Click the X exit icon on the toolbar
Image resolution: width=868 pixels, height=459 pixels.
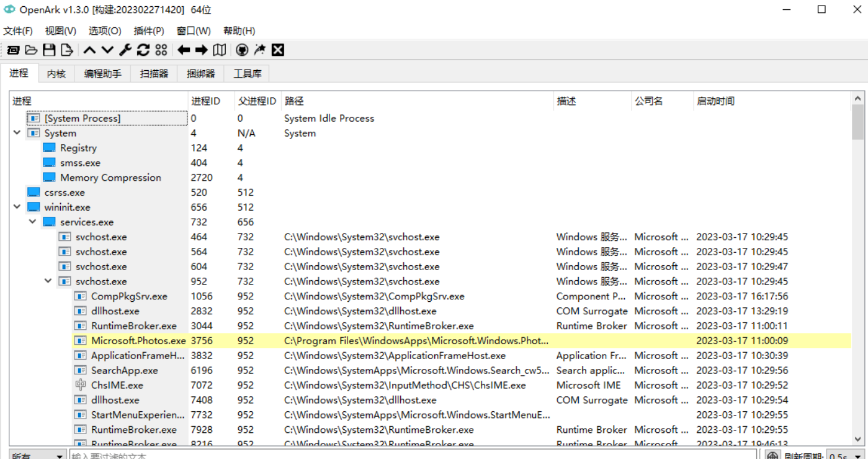pyautogui.click(x=277, y=50)
